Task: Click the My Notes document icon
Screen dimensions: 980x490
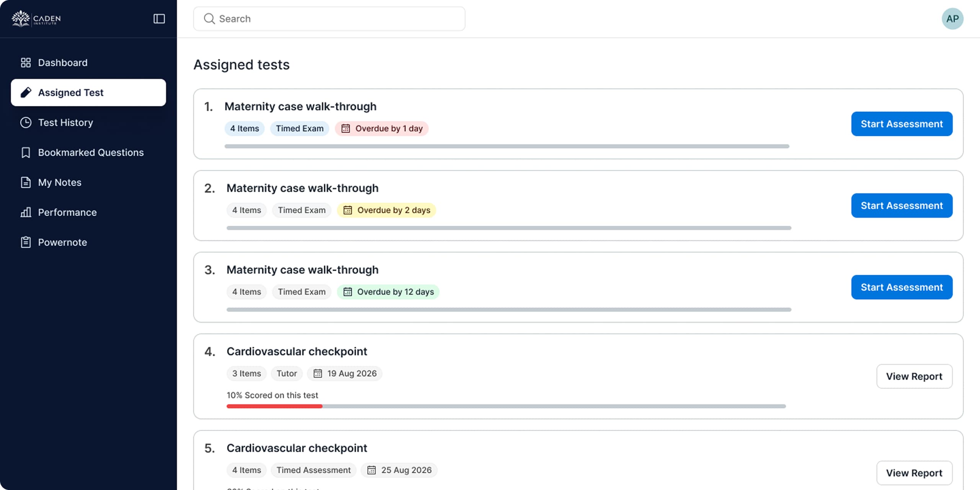Action: (26, 182)
